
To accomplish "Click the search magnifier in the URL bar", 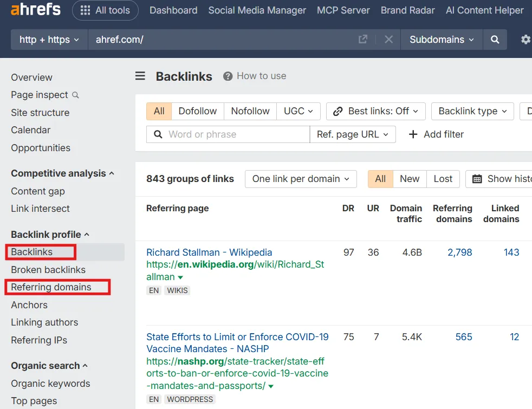I will point(495,39).
